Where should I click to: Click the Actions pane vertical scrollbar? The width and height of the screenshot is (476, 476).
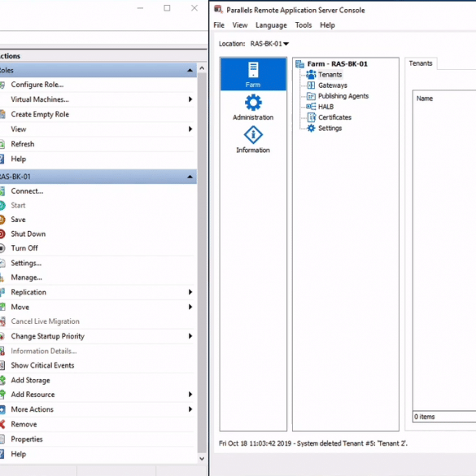pos(202,263)
